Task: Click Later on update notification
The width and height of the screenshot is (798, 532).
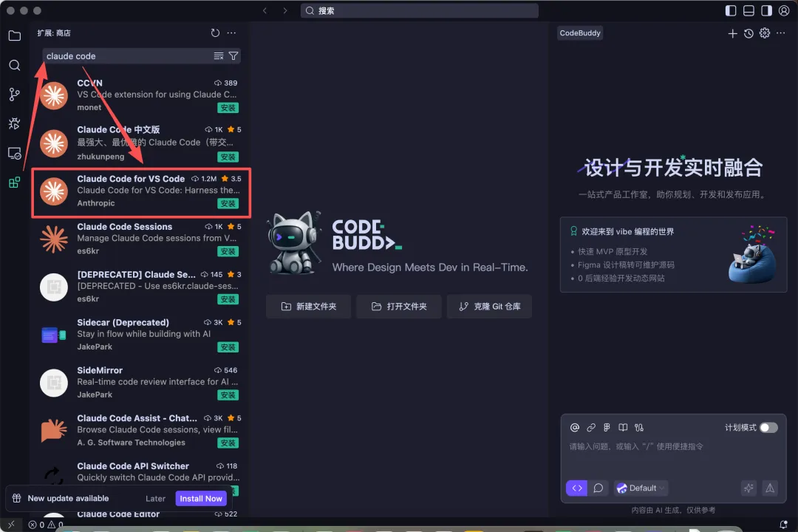Action: (155, 499)
